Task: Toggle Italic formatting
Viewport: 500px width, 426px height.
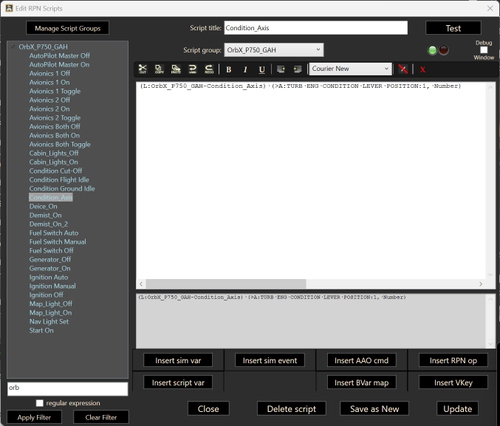Action: tap(245, 69)
